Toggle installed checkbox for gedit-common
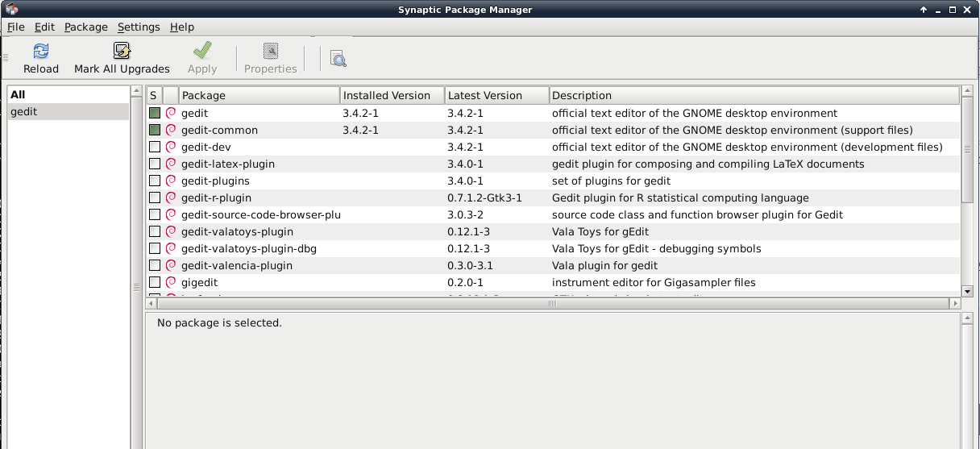This screenshot has height=449, width=980. click(155, 130)
